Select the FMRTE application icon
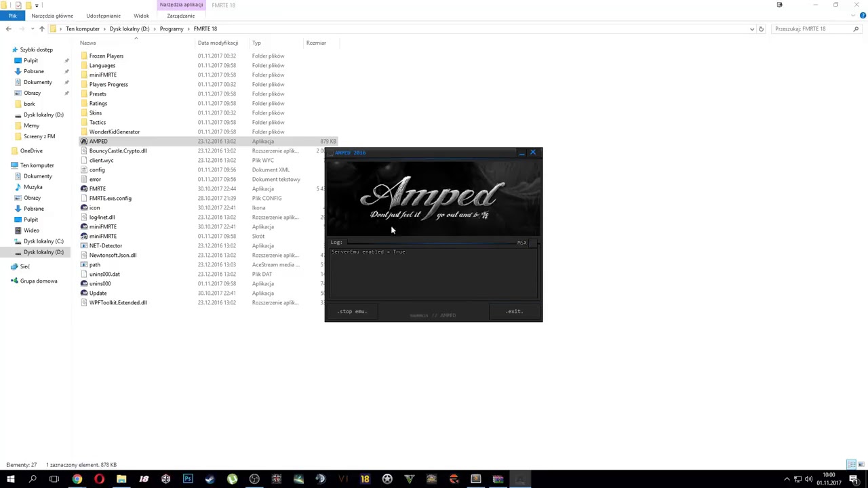 point(84,189)
